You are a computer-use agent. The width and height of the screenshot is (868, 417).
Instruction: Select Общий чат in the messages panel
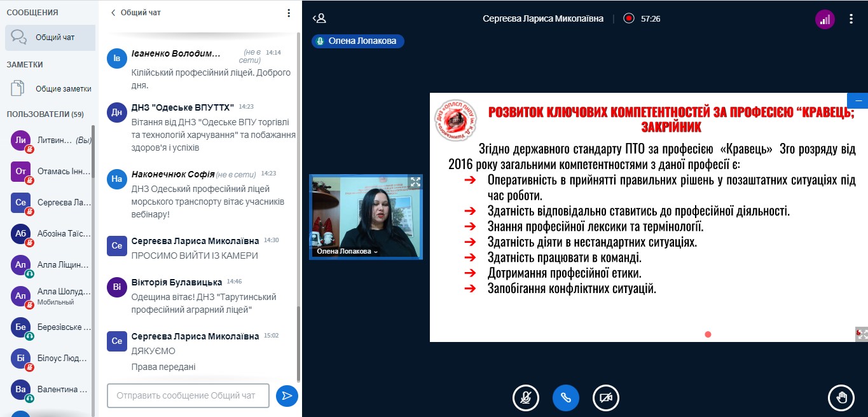point(50,38)
